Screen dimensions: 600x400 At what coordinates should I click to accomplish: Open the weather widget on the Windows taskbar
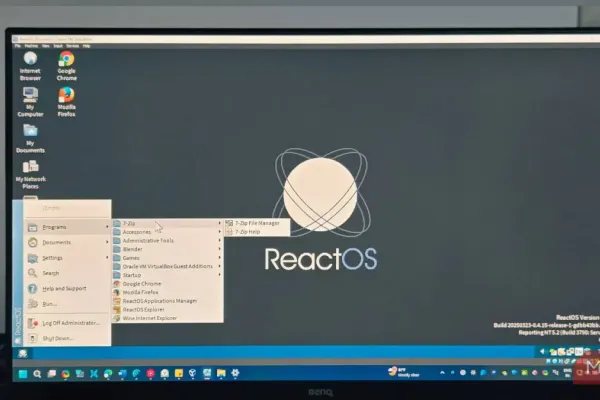click(x=404, y=372)
